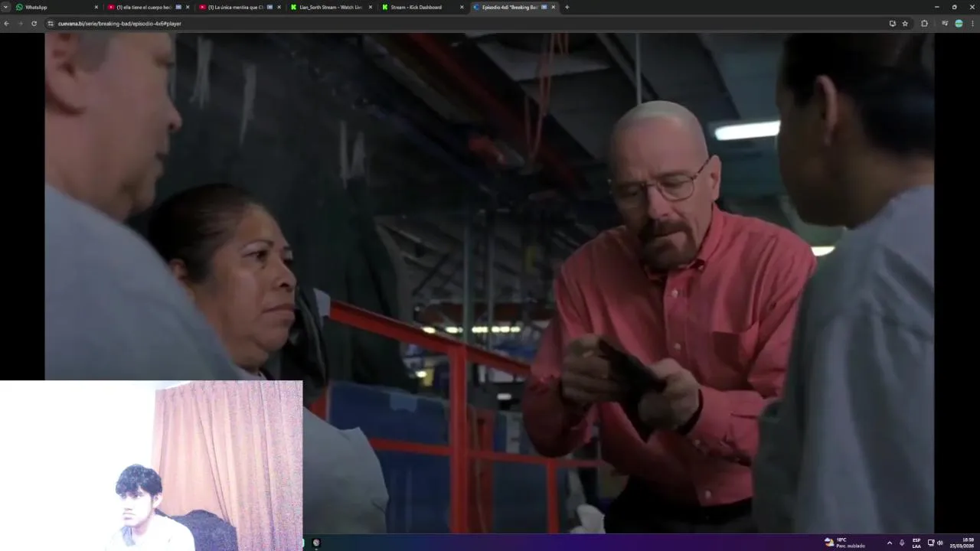Screen dimensions: 980x551
Task: Open the volume tray icon
Action: (940, 543)
